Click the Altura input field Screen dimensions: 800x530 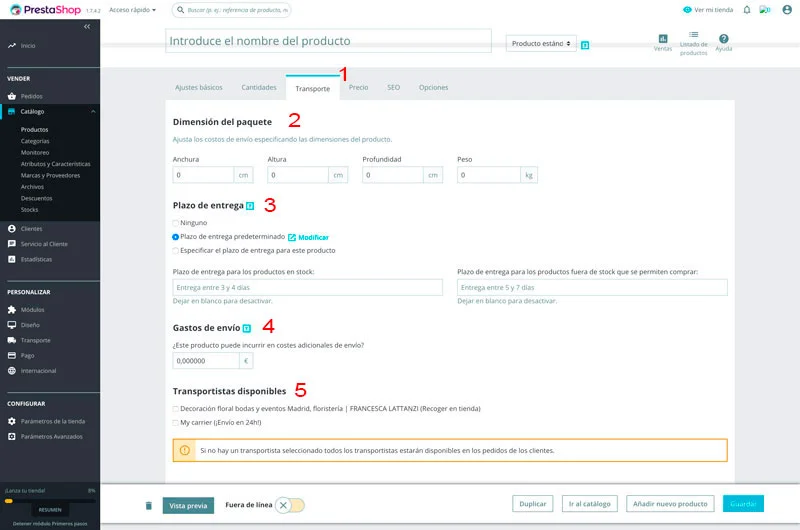pos(298,175)
